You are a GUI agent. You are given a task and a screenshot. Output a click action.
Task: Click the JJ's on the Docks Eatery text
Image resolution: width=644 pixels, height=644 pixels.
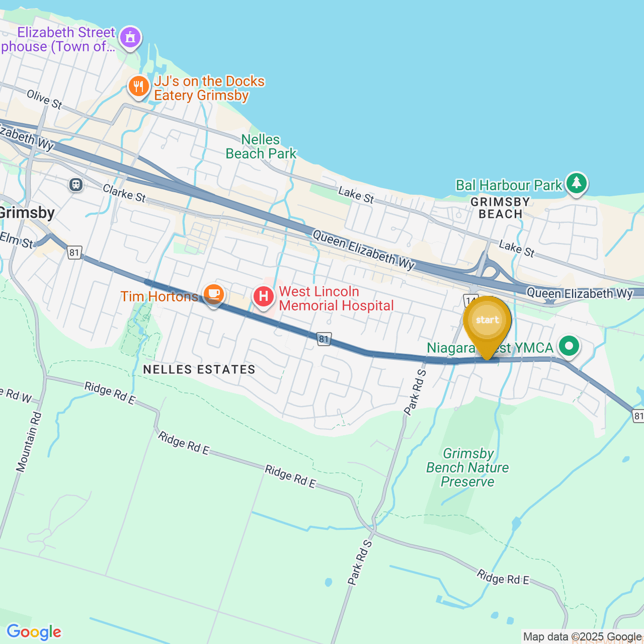[209, 88]
